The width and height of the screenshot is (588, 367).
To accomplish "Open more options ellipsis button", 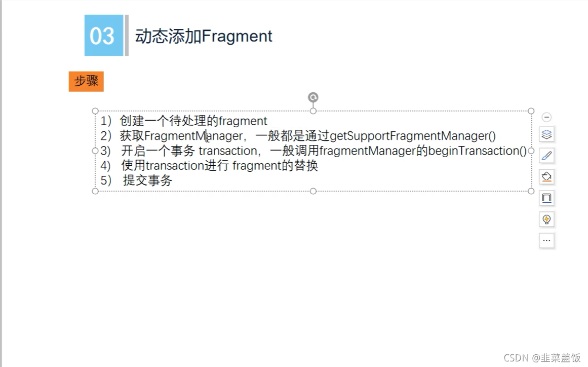I will point(546,241).
